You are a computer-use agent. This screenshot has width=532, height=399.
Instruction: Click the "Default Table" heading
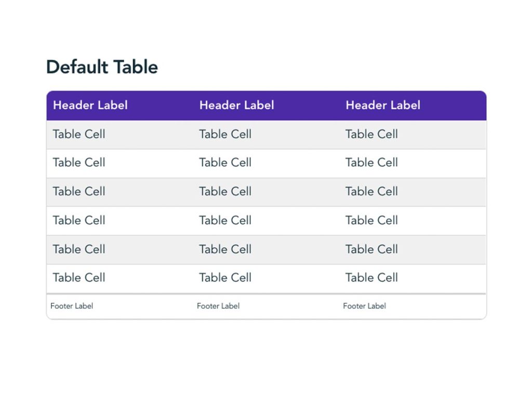point(102,67)
